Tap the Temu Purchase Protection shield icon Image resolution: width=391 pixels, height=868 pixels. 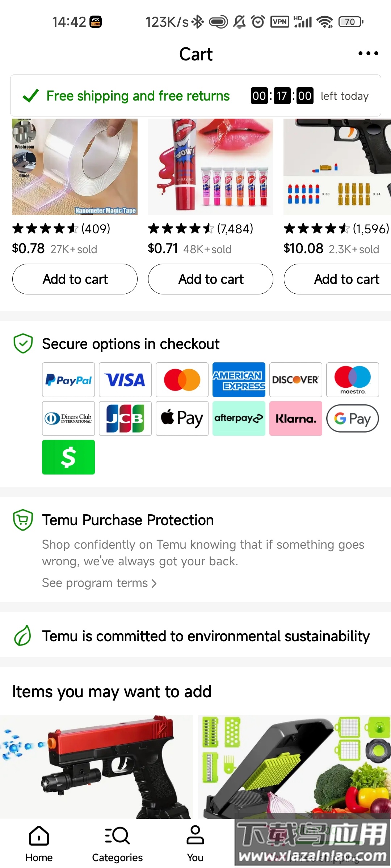point(23,520)
